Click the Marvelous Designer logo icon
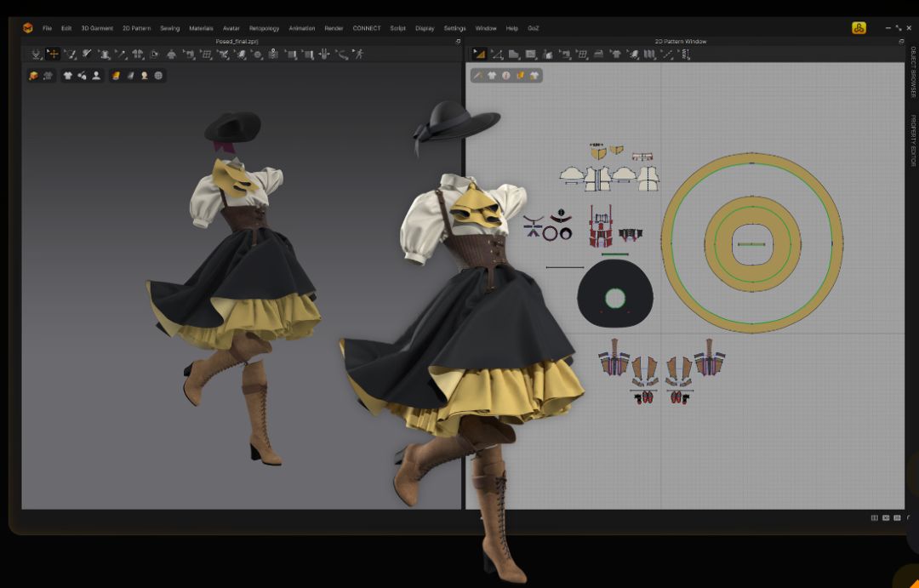The height and width of the screenshot is (588, 919). click(27, 28)
